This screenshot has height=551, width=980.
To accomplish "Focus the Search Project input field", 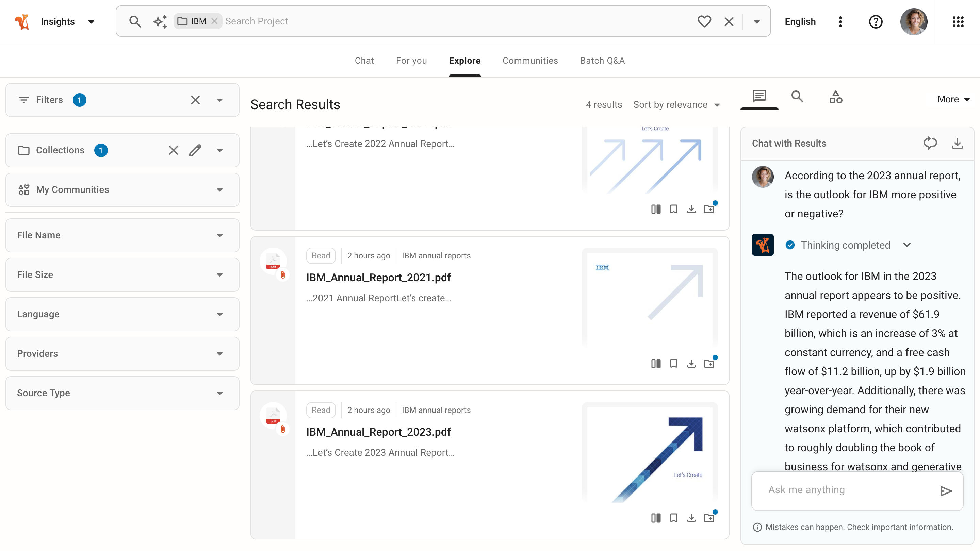I will 457,21.
